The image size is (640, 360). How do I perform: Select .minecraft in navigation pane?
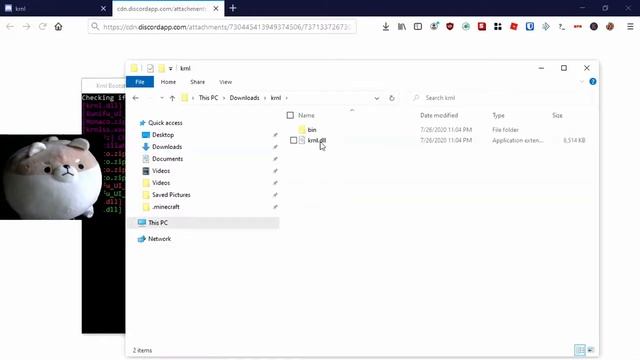click(x=166, y=207)
